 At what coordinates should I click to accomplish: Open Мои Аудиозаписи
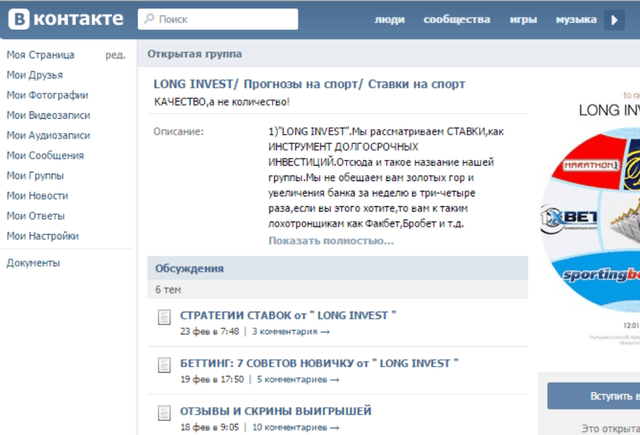[x=48, y=135]
